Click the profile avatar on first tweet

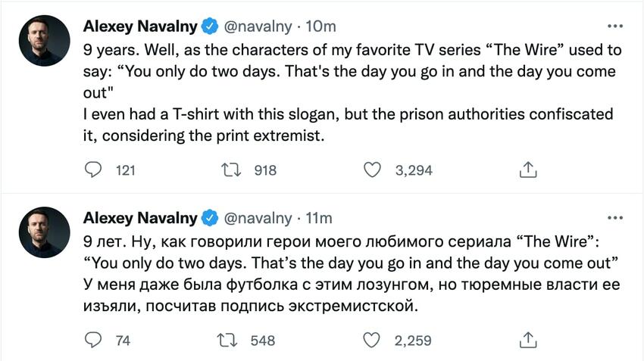[x=44, y=42]
